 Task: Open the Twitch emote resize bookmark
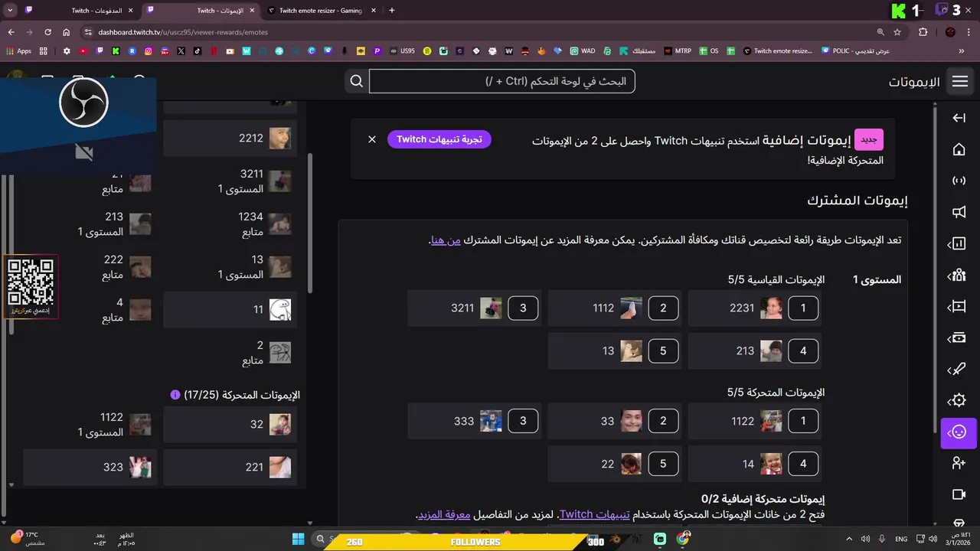[777, 51]
